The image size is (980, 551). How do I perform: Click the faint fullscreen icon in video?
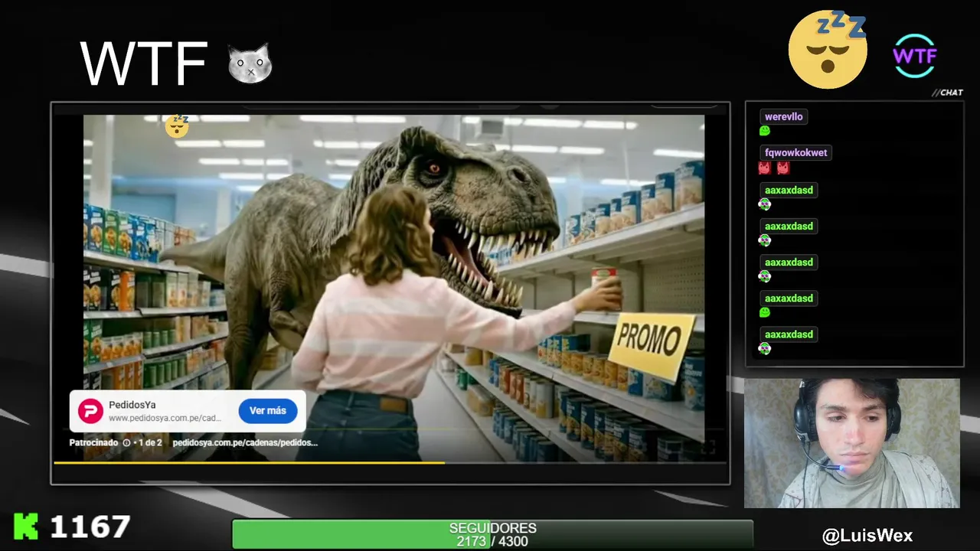709,447
